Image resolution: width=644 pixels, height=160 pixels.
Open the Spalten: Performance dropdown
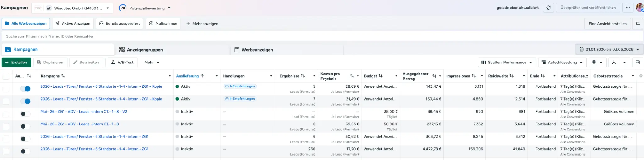[507, 62]
